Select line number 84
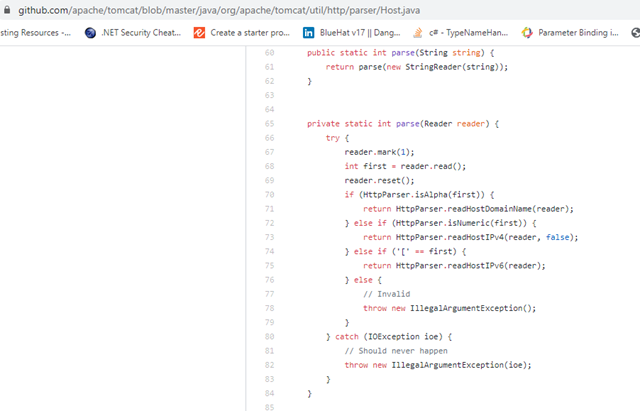640x411 pixels. click(x=269, y=393)
